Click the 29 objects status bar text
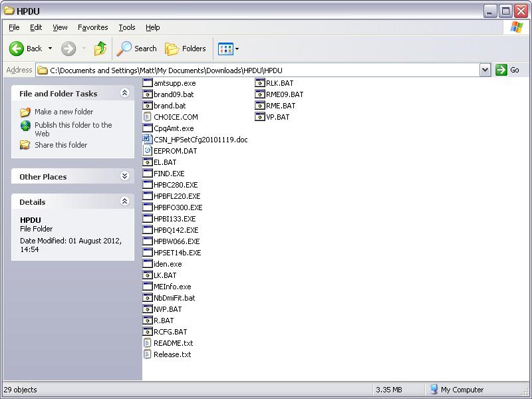This screenshot has height=399, width=532. pyautogui.click(x=21, y=390)
